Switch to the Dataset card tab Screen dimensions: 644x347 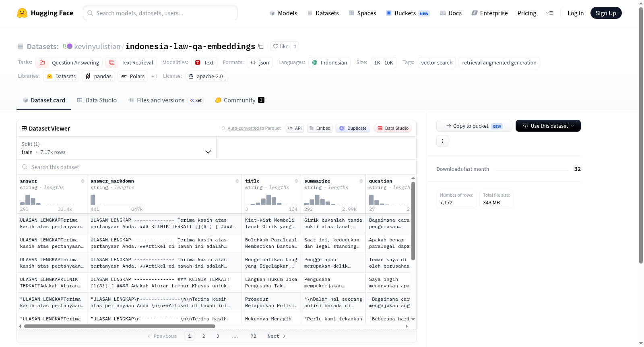pyautogui.click(x=43, y=100)
